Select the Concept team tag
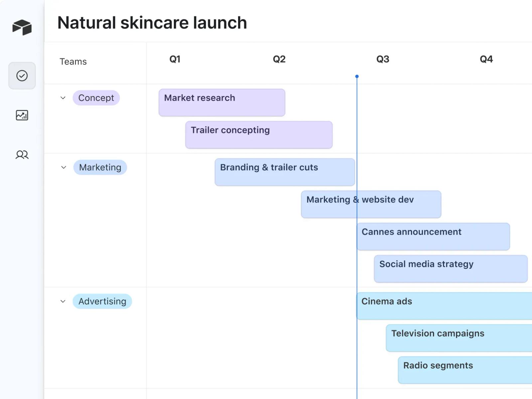This screenshot has height=399, width=532. 96,98
